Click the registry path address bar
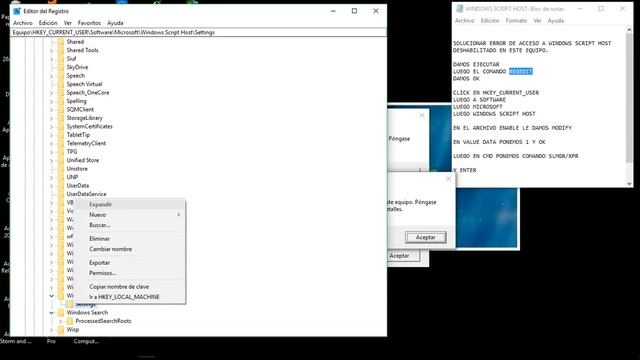Image resolution: width=640 pixels, height=360 pixels. (199, 32)
